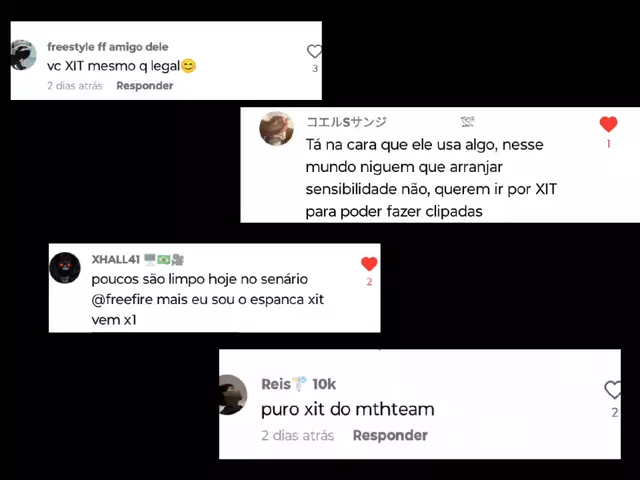640x480 pixels.
Task: Open the コエルSサンジ username link
Action: click(346, 122)
